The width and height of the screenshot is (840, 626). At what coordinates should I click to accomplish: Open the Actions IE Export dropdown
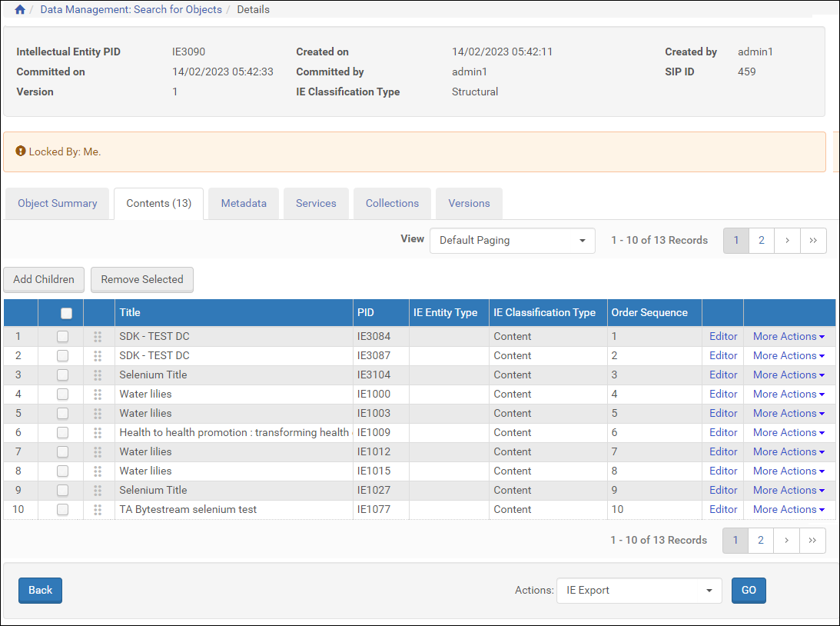[x=639, y=591]
